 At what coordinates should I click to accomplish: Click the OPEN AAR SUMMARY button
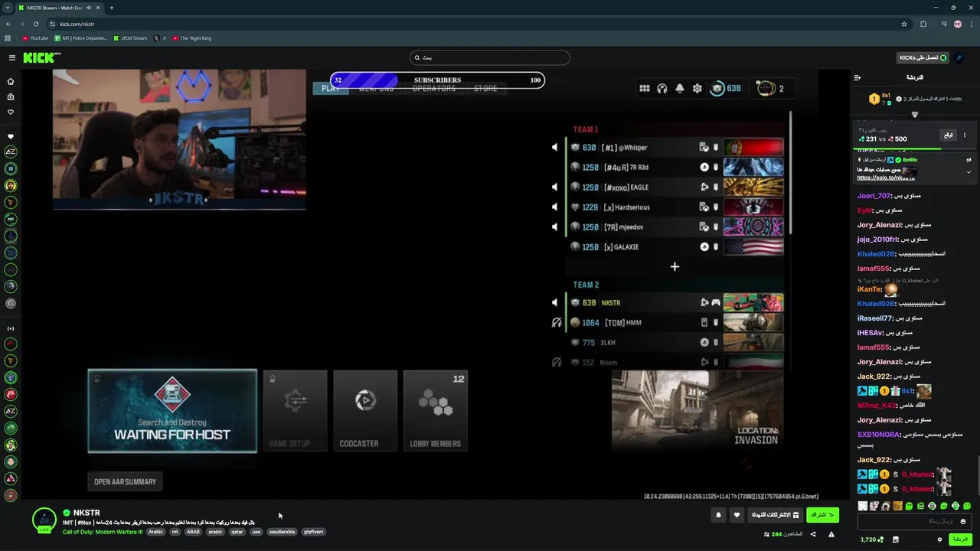125,481
